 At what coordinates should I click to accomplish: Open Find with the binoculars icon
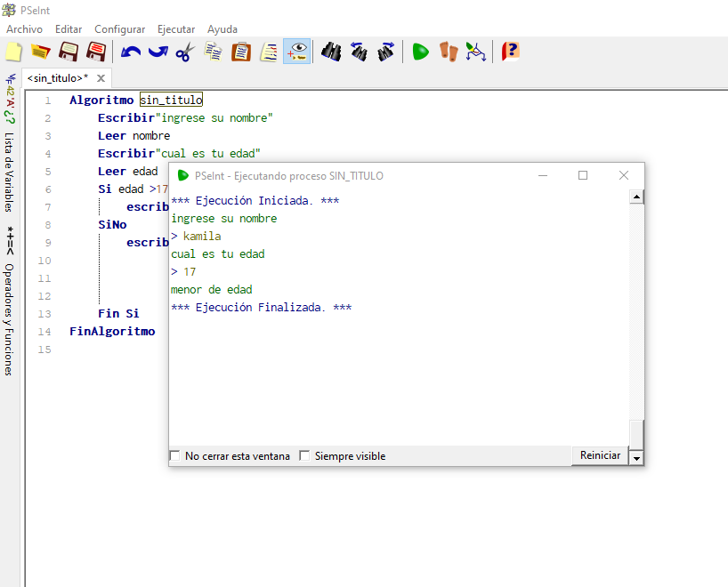click(x=331, y=52)
